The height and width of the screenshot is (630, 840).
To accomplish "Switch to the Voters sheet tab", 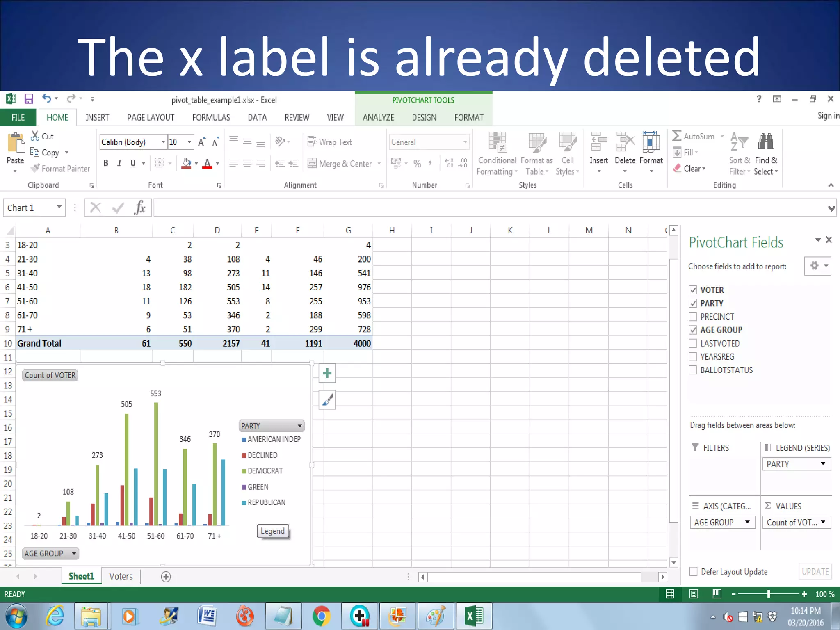I will pos(121,576).
